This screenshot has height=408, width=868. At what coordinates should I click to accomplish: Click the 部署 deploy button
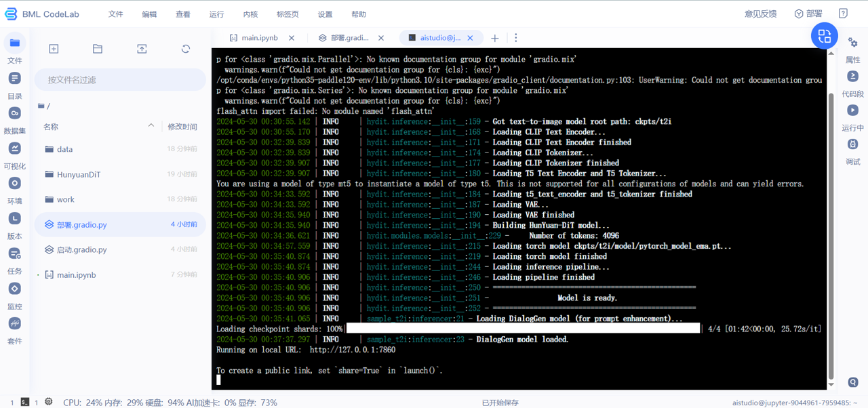pyautogui.click(x=808, y=14)
